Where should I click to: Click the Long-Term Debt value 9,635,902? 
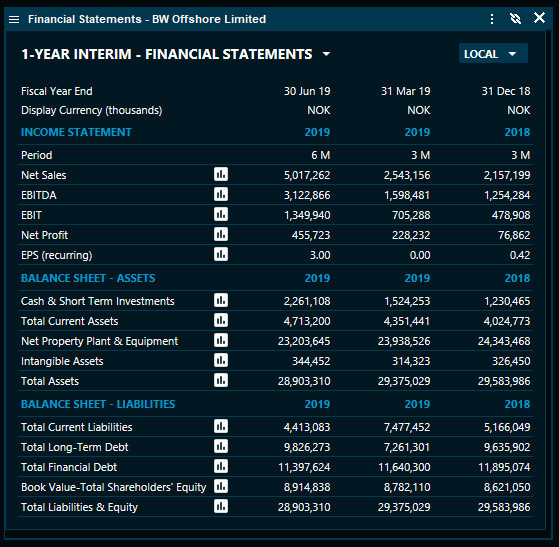point(507,447)
